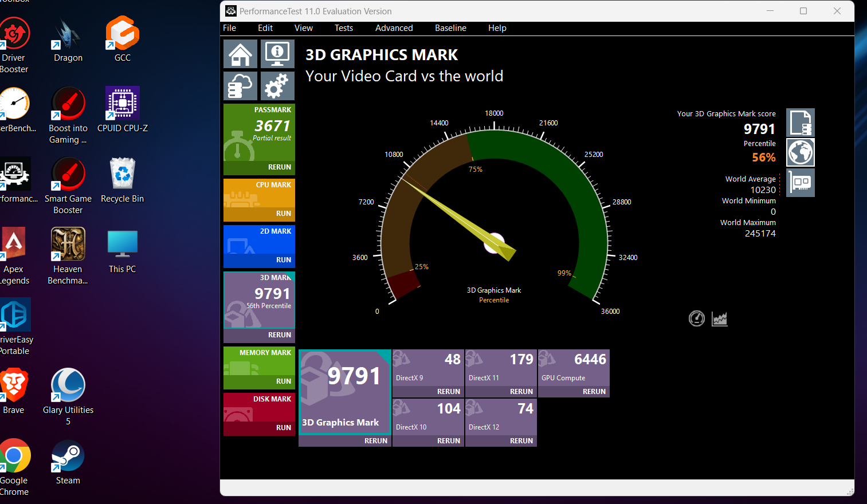
Task: Open Smart Game Booster shortcut
Action: 68,186
